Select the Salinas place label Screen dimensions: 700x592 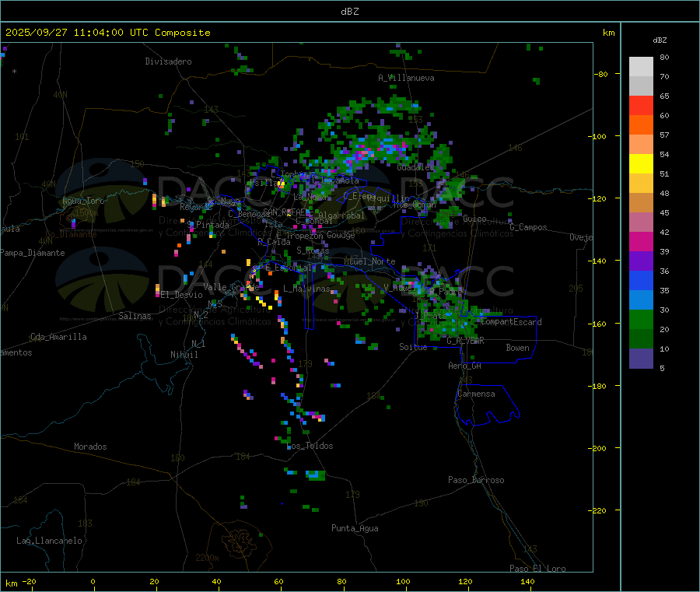(x=136, y=316)
